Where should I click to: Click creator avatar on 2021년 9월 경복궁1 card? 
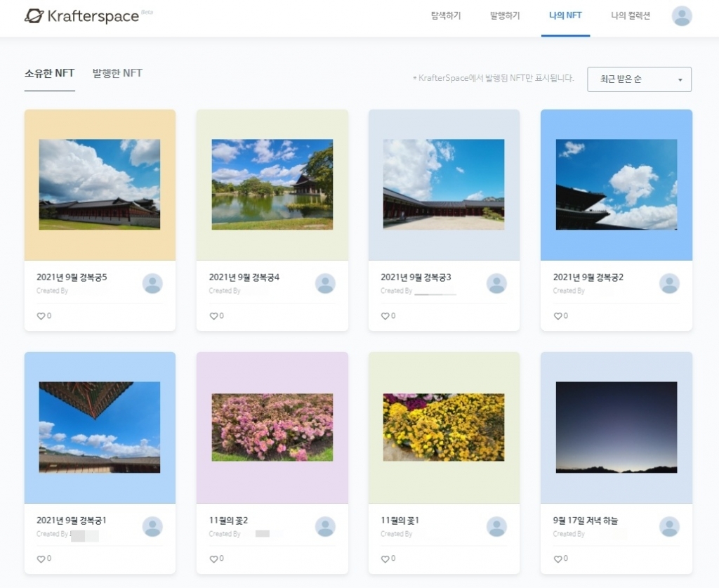pyautogui.click(x=152, y=527)
